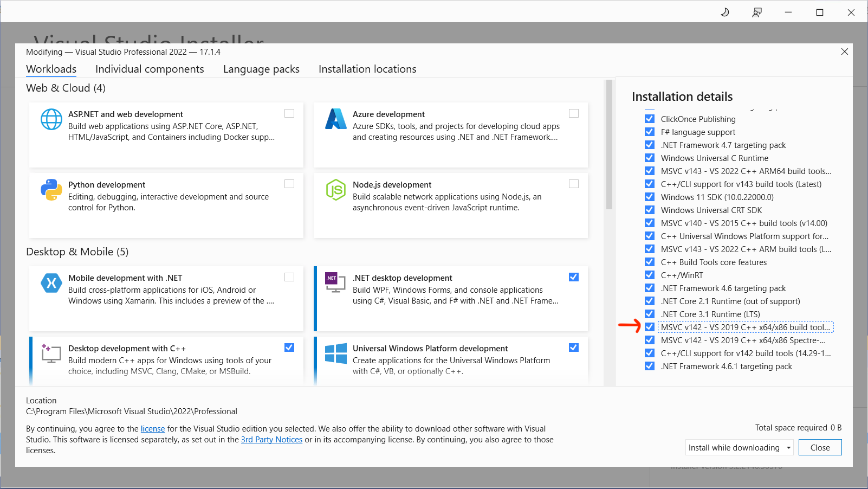Click the Universal Windows Platform icon
The image size is (868, 489).
[336, 353]
